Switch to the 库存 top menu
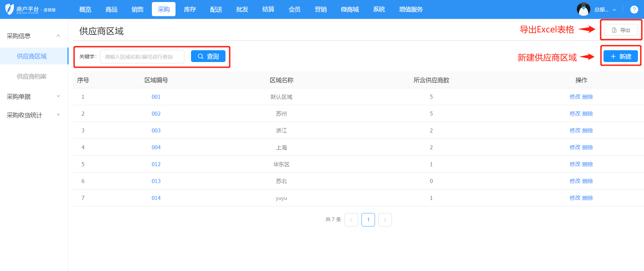The width and height of the screenshot is (644, 271). tap(190, 9)
